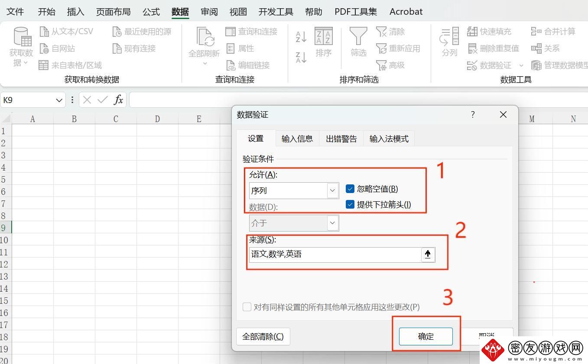Open the 文件 menu tab
The image size is (588, 364).
15,12
